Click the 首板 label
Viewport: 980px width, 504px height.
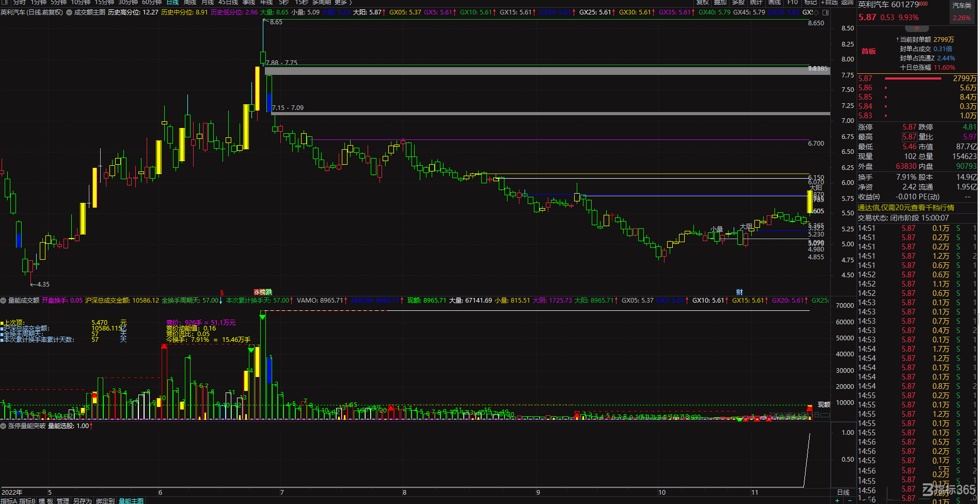868,51
